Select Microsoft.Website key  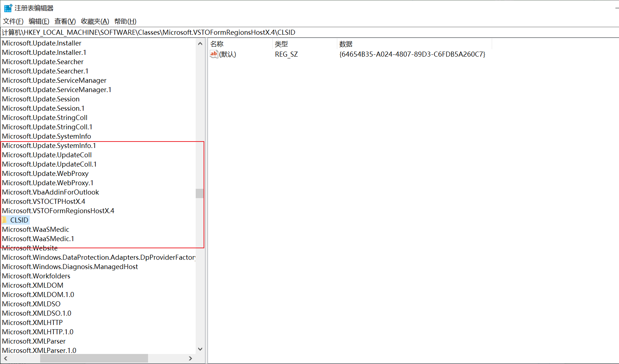click(30, 248)
